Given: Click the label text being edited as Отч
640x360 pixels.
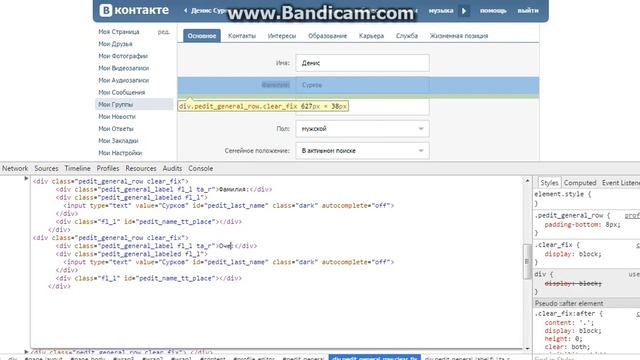Looking at the screenshot, I should pyautogui.click(x=225, y=246).
